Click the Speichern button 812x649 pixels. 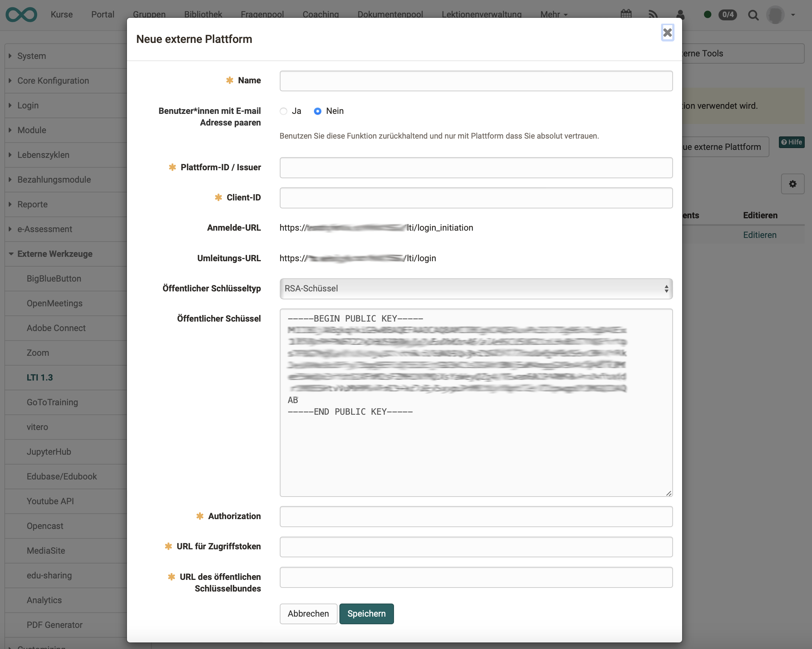pos(366,614)
